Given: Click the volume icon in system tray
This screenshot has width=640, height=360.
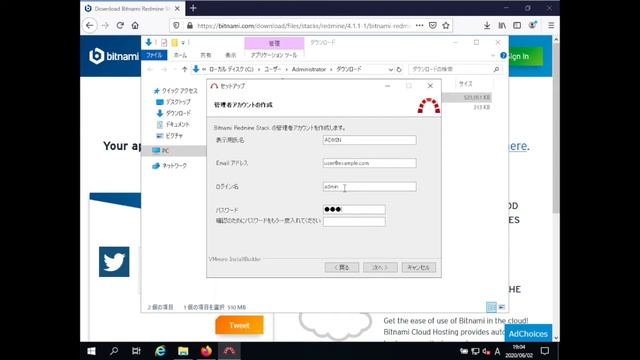Looking at the screenshot, I should point(486,351).
